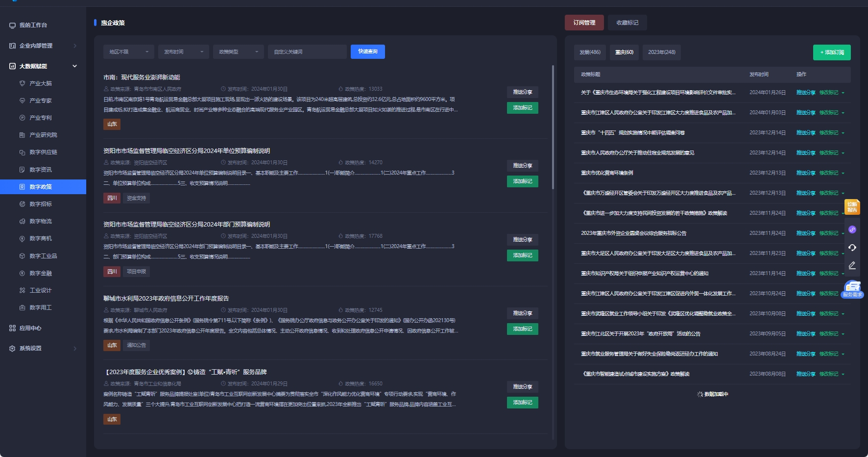Collapse the 大数据赋能 chevron
The image size is (868, 457).
(75, 66)
